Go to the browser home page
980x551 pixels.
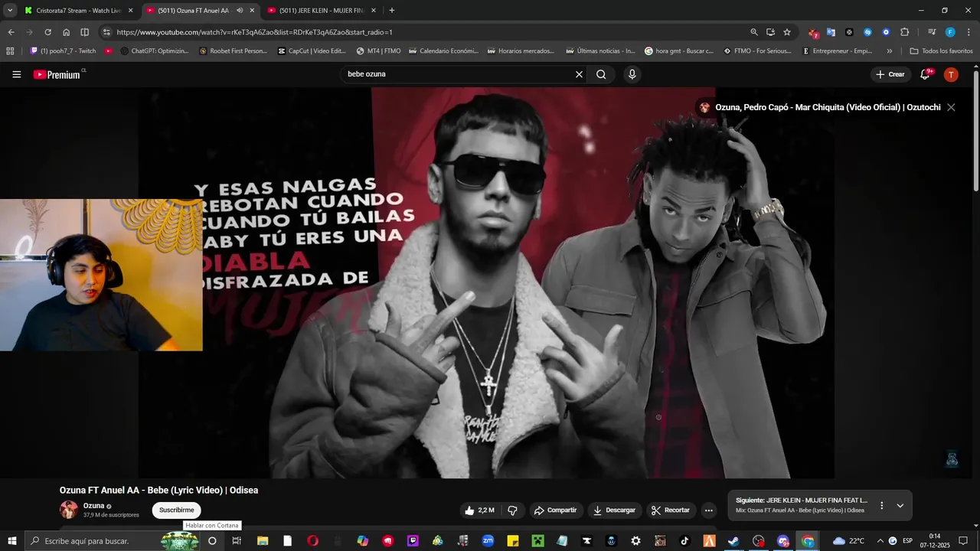pos(66,32)
